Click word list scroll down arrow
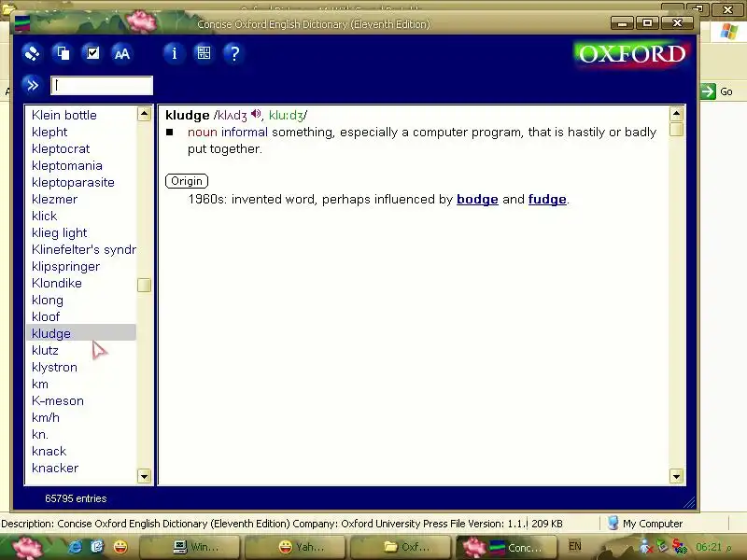 [x=144, y=476]
